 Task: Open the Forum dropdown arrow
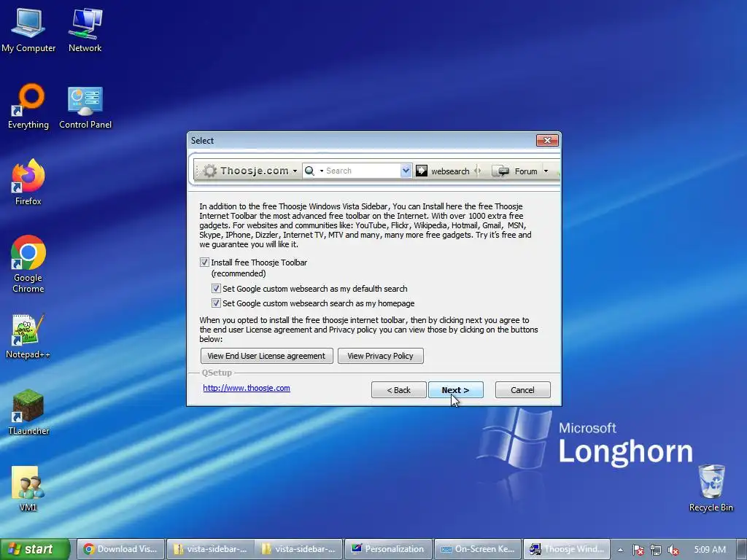coord(546,171)
